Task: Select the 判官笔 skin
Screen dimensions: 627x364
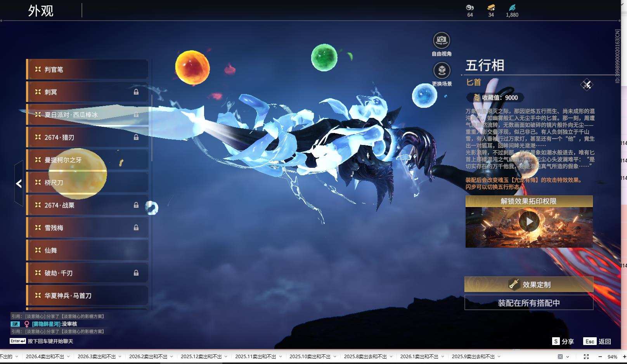Action: click(87, 69)
